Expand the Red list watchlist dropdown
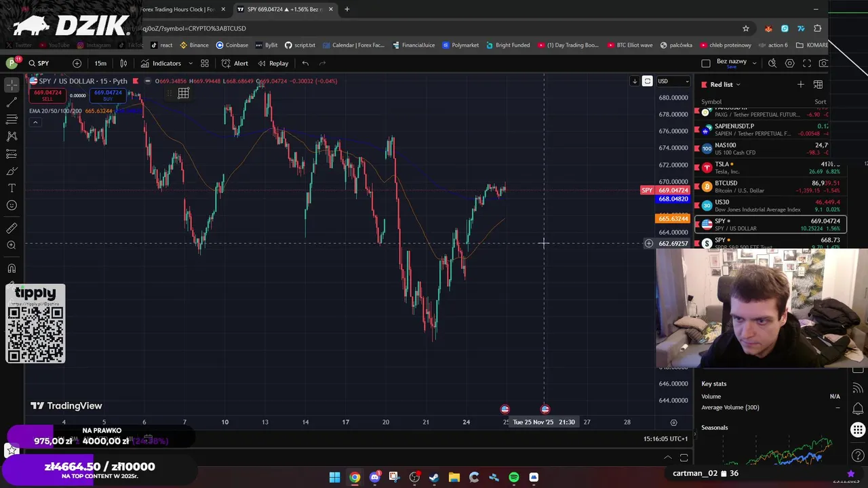The image size is (868, 488). pyautogui.click(x=725, y=85)
